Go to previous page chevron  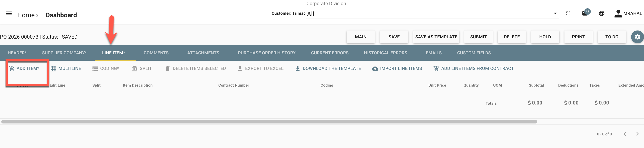click(625, 134)
